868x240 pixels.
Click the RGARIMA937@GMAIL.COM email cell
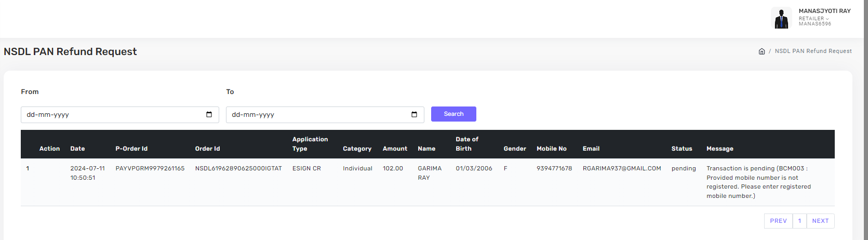pos(622,168)
